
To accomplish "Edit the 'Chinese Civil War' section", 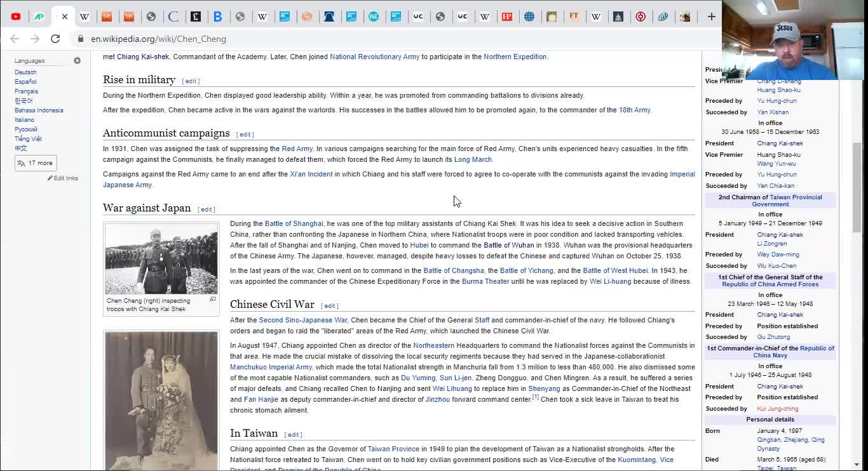I will pyautogui.click(x=330, y=306).
